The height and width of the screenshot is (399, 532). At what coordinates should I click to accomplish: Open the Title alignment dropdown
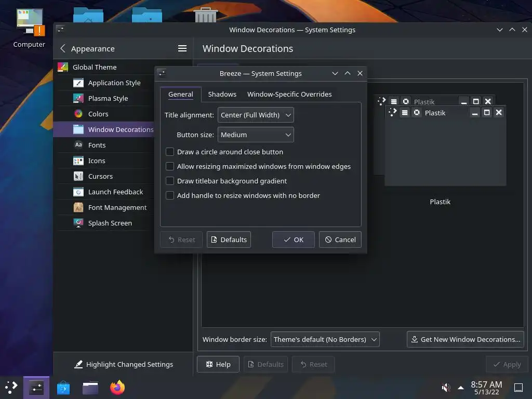tap(256, 115)
